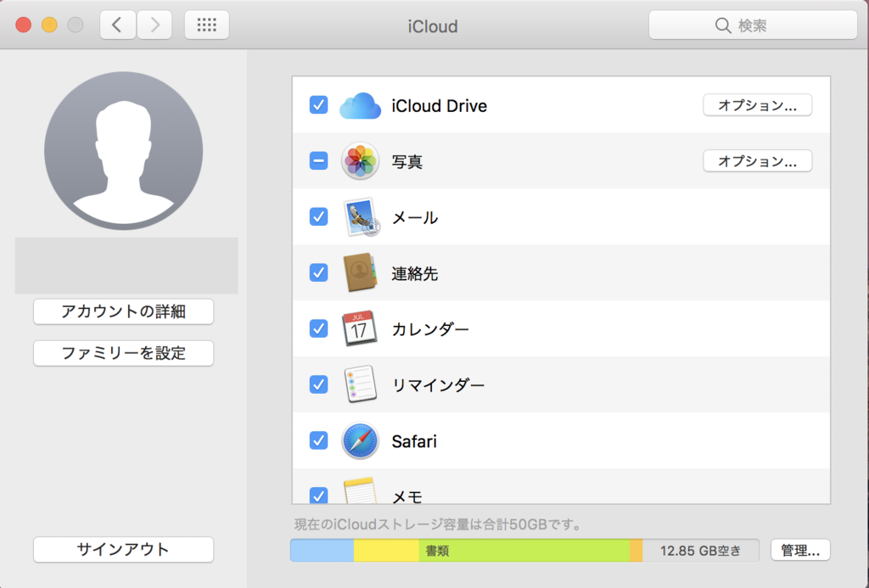Uncheck the 連絡先 checkbox

click(319, 272)
